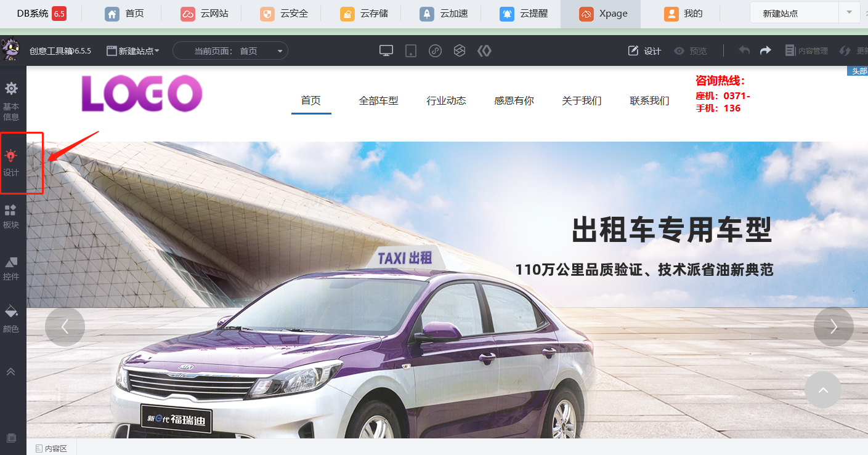Viewport: 868px width, 455px height.
Task: Click the redo arrow icon
Action: tap(766, 50)
